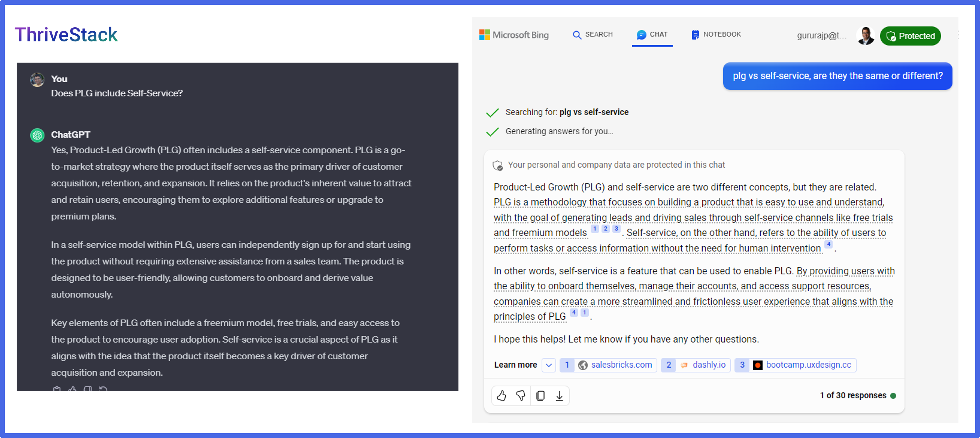Like the Bing response with thumbs up

pos(501,396)
